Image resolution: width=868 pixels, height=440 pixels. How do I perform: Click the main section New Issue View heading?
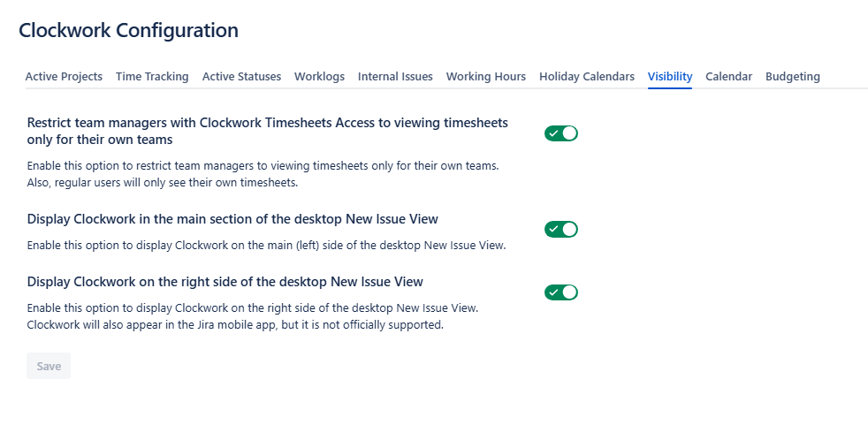point(232,219)
